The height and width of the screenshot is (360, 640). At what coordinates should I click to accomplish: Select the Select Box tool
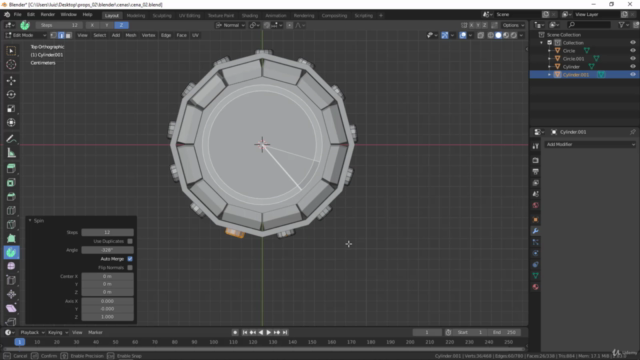pyautogui.click(x=11, y=51)
